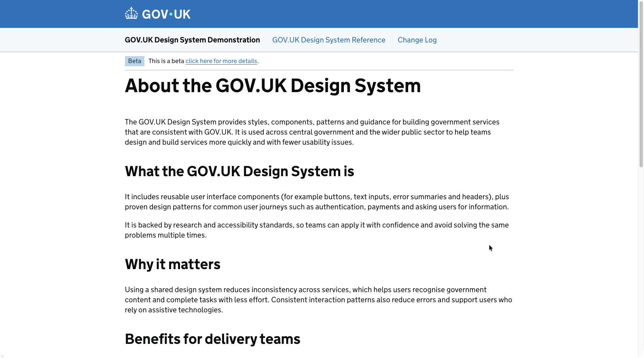Click the 'Why it matters' heading
Screen dimensions: 644x358
click(172, 264)
